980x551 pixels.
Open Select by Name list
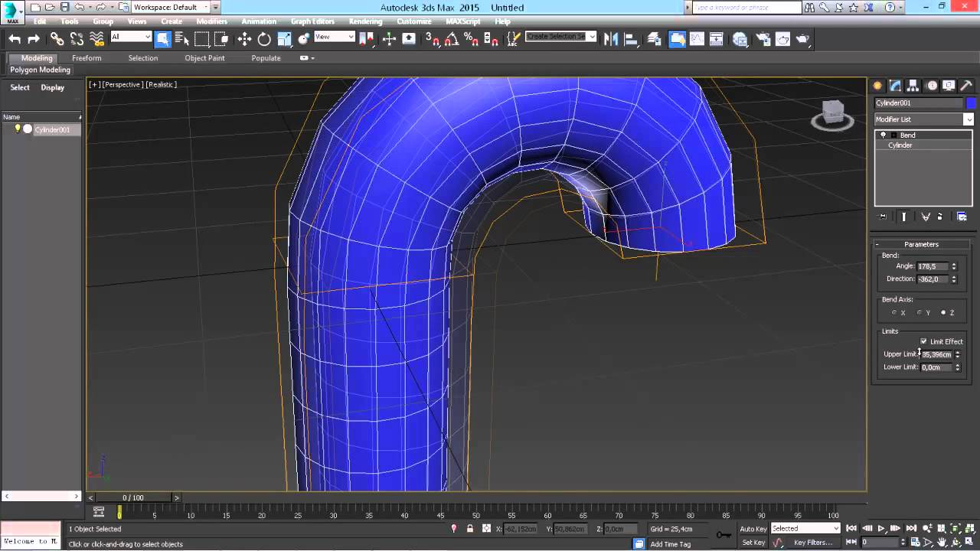pyautogui.click(x=182, y=39)
